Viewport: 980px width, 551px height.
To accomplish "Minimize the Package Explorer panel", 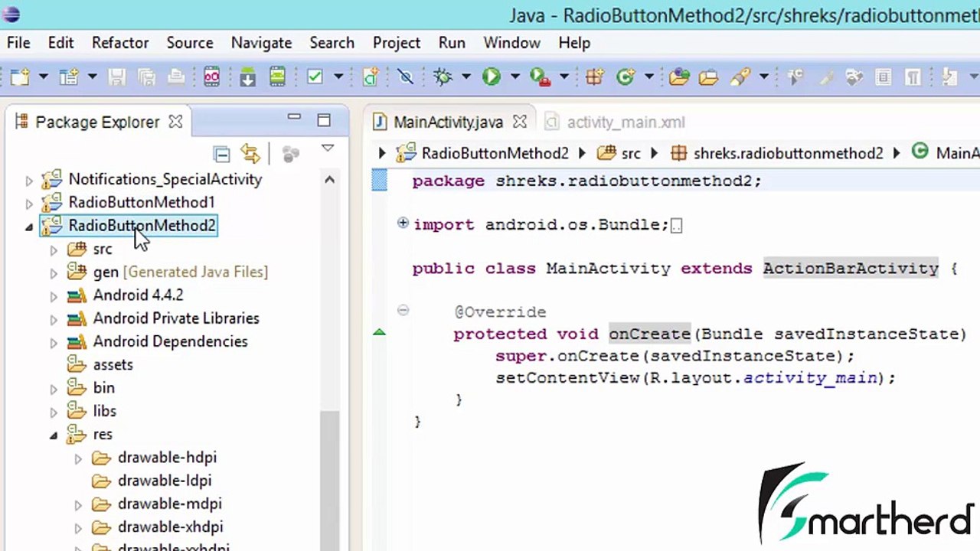I will click(x=294, y=117).
